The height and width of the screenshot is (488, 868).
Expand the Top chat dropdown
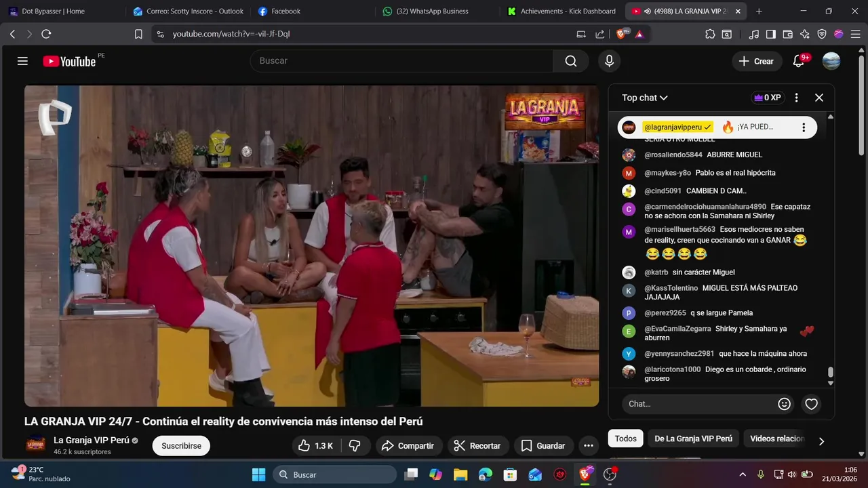[x=645, y=98]
